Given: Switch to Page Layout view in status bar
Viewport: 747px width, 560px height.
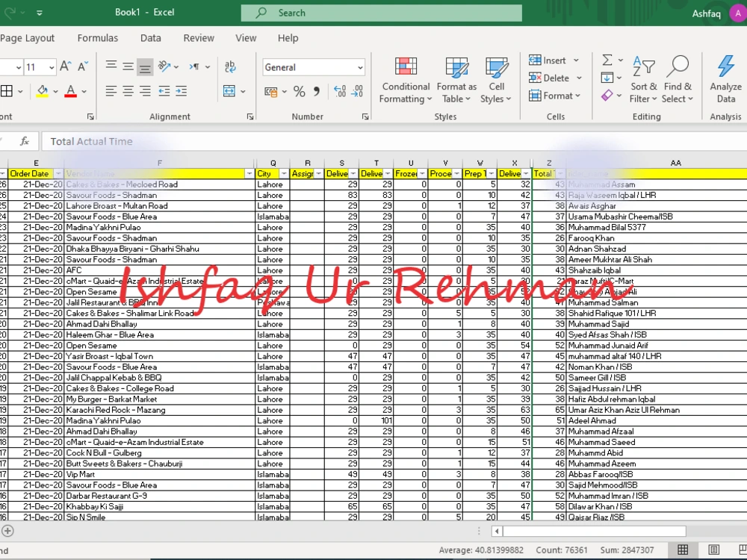Looking at the screenshot, I should [x=713, y=550].
